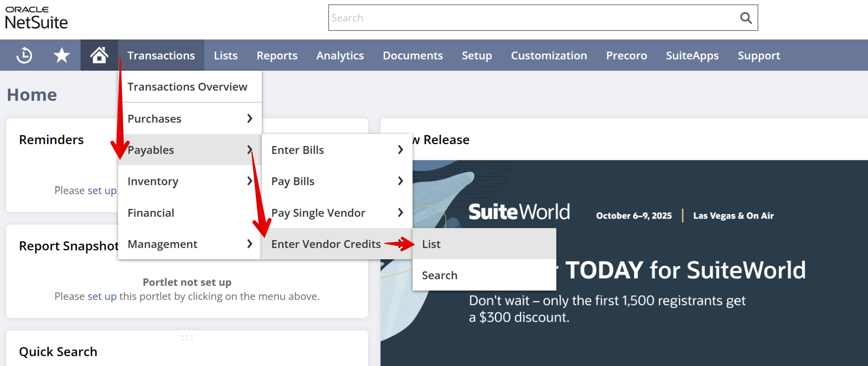Select Transactions Overview menu entry
Image resolution: width=868 pixels, height=366 pixels.
click(x=190, y=87)
